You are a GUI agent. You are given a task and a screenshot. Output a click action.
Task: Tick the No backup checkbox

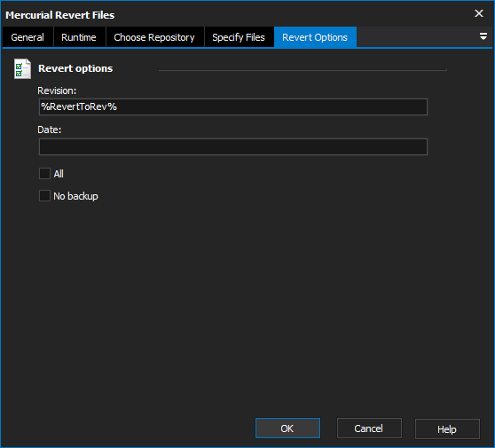tap(44, 196)
